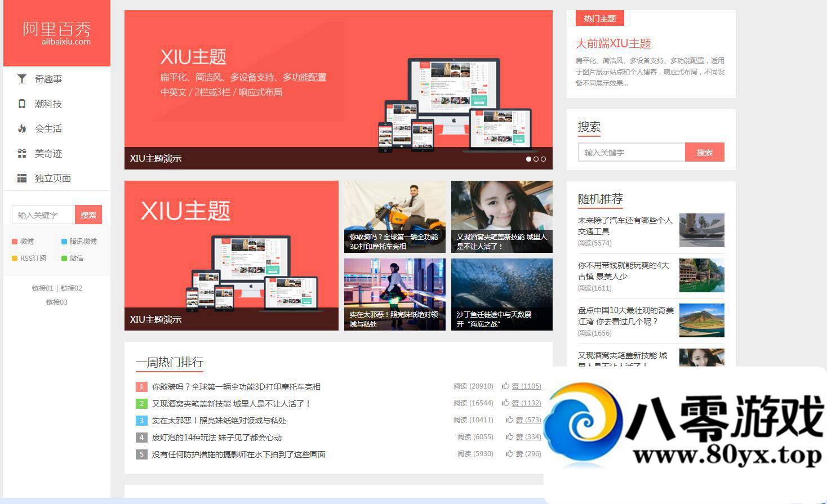
Task: Click the cocktail glass icon beside 奇趣事
Action: click(22, 79)
